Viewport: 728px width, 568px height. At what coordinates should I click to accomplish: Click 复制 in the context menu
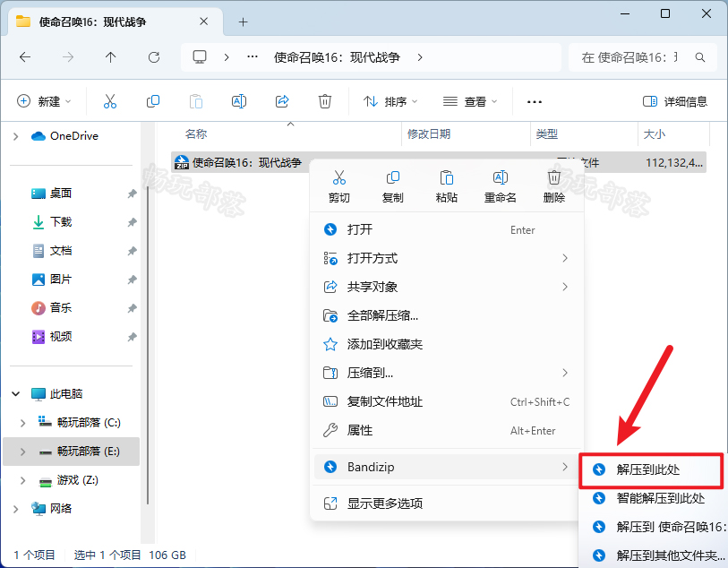pyautogui.click(x=393, y=186)
